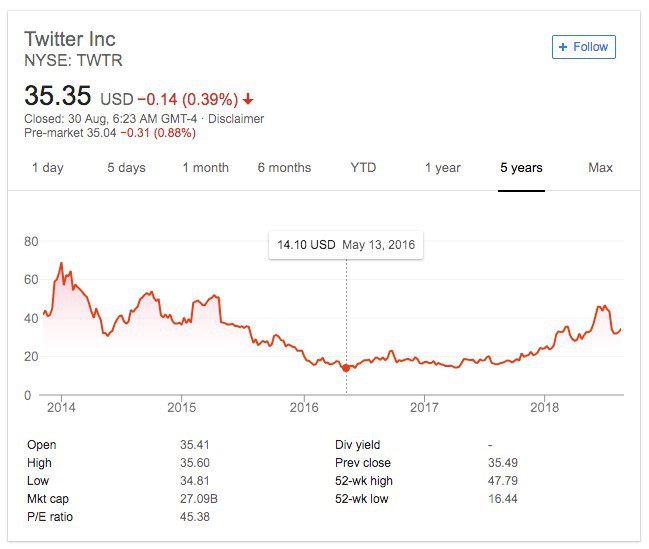Click the Follow button
This screenshot has width=649, height=549.
pyautogui.click(x=584, y=47)
